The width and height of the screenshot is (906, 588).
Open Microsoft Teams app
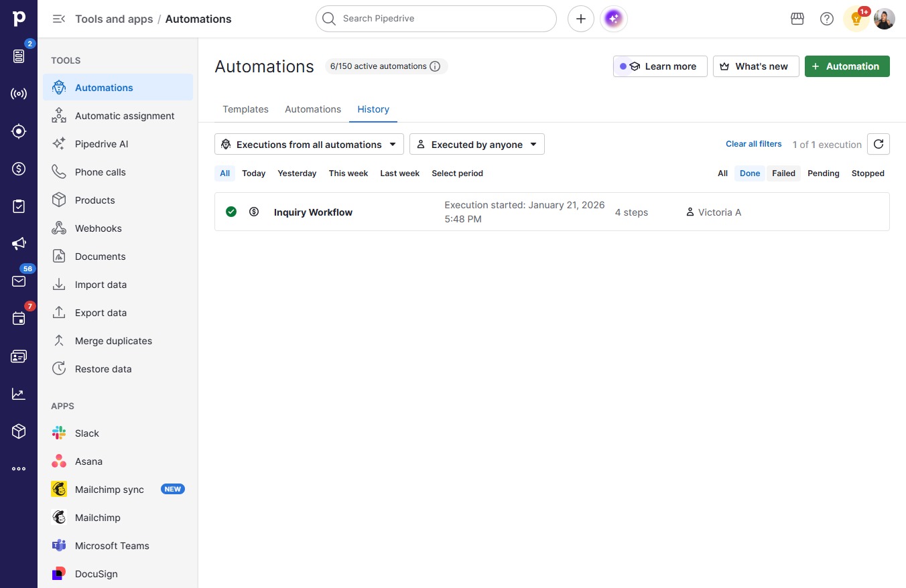click(x=118, y=546)
